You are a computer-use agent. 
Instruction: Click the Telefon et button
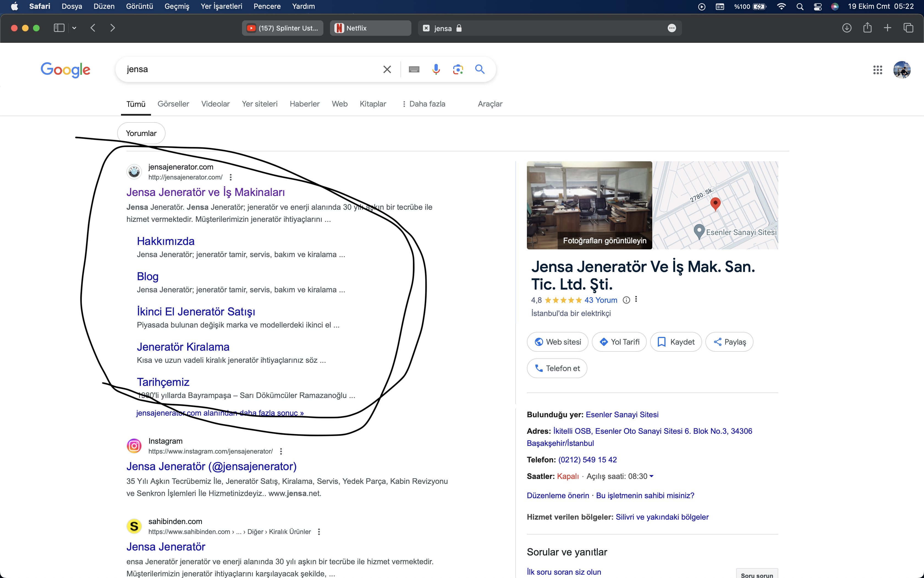(x=557, y=368)
